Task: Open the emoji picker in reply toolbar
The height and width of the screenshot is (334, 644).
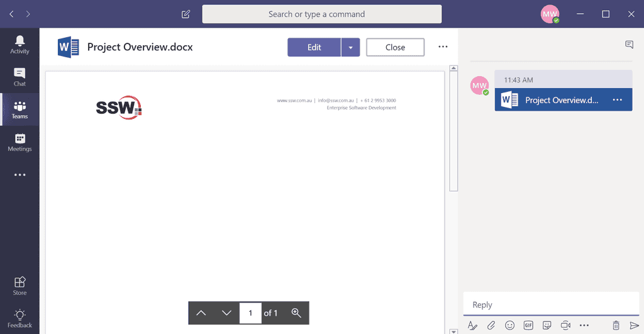Action: pos(510,325)
